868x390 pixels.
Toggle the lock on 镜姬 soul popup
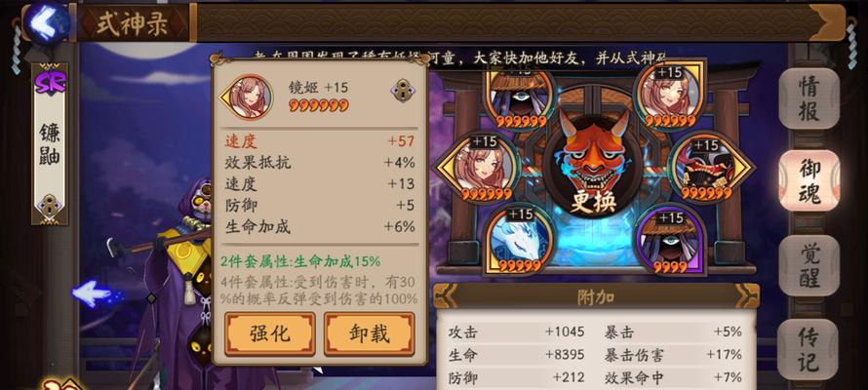[x=403, y=90]
